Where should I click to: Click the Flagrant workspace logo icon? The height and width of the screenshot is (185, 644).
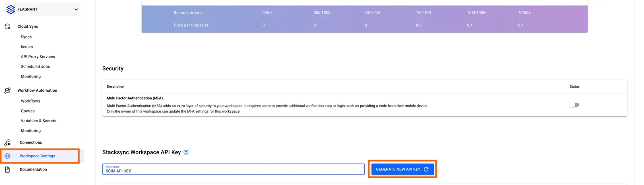[x=10, y=9]
